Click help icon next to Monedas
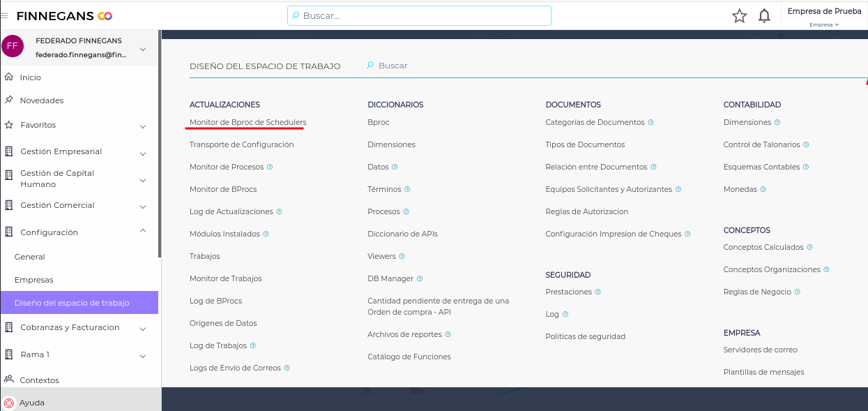 pyautogui.click(x=763, y=189)
